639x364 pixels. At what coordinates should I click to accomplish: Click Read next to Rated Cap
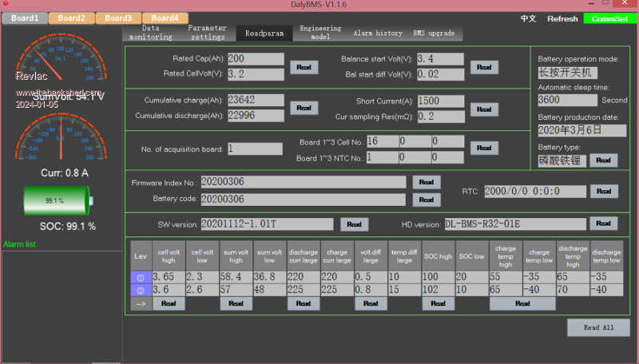tap(304, 67)
